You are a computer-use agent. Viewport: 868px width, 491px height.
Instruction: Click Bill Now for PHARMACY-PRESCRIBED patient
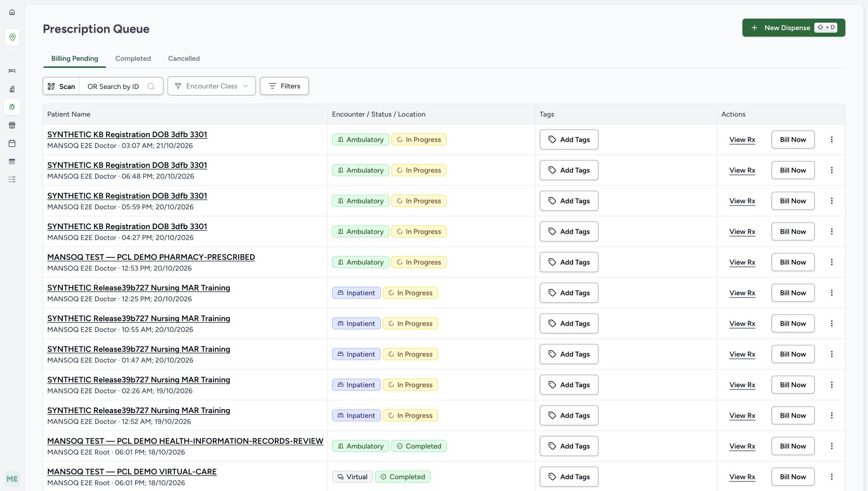click(x=793, y=262)
